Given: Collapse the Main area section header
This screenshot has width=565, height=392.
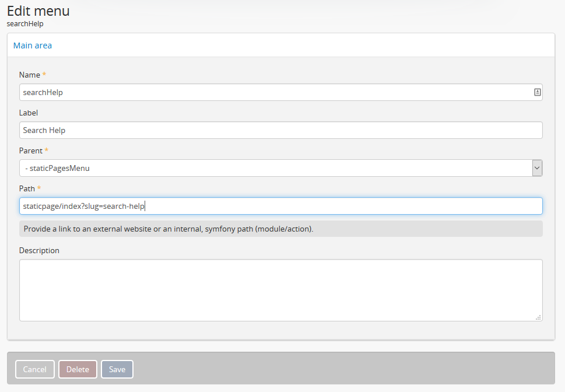Looking at the screenshot, I should [33, 45].
